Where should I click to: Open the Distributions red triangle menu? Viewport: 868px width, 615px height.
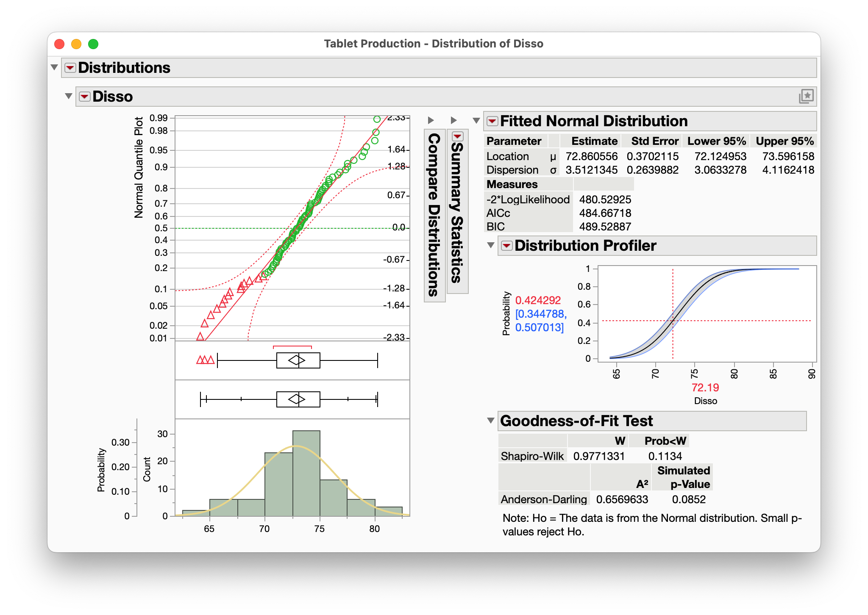[x=70, y=68]
